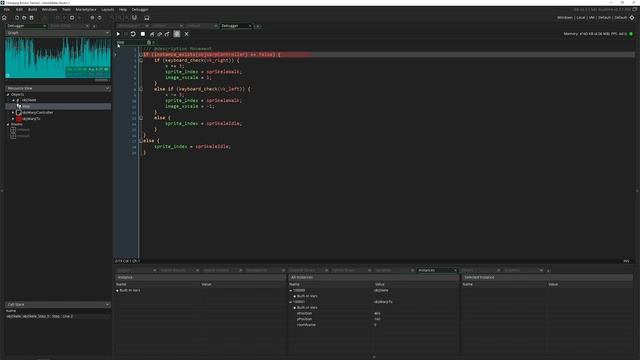The width and height of the screenshot is (640, 360).
Task: Click the xPosition variable row
Action: click(x=374, y=313)
